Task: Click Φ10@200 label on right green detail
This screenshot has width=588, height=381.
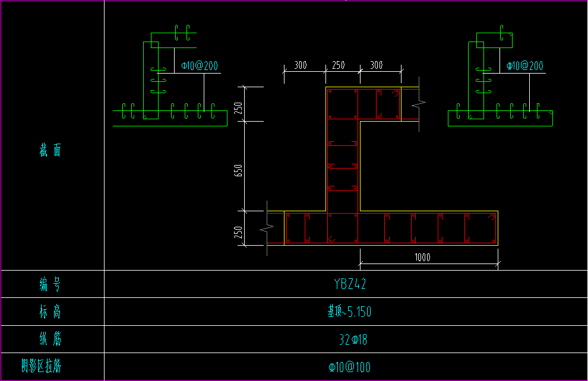Action: pos(525,66)
